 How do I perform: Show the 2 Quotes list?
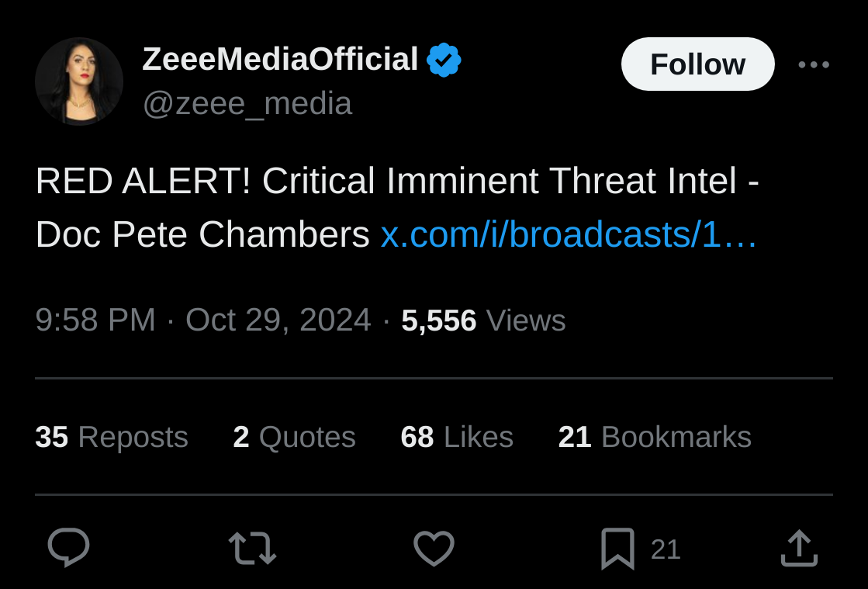point(295,437)
